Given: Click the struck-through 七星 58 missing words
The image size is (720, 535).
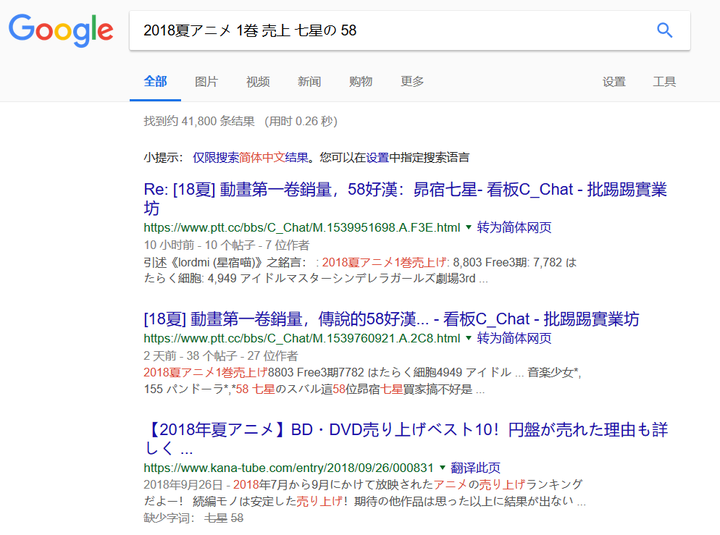Looking at the screenshot, I should [224, 518].
